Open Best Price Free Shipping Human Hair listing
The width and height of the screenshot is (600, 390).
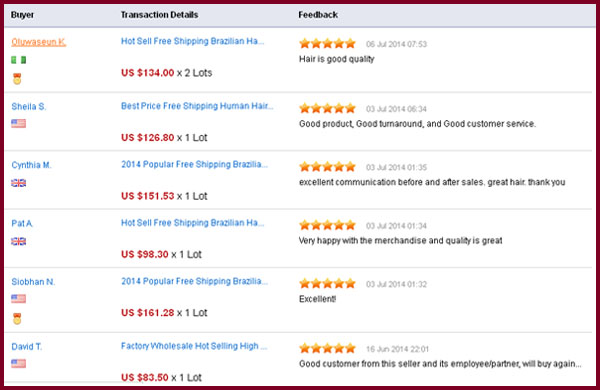[197, 106]
